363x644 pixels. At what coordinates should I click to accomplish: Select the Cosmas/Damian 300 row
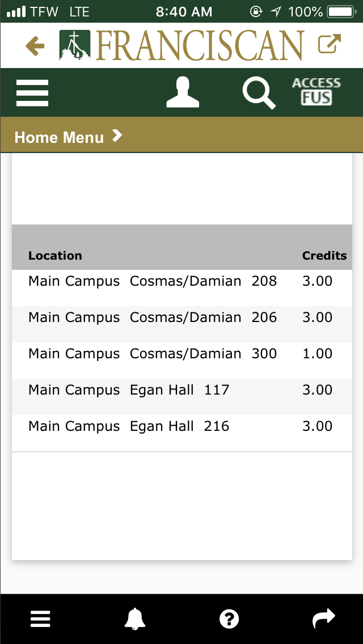coord(181,354)
